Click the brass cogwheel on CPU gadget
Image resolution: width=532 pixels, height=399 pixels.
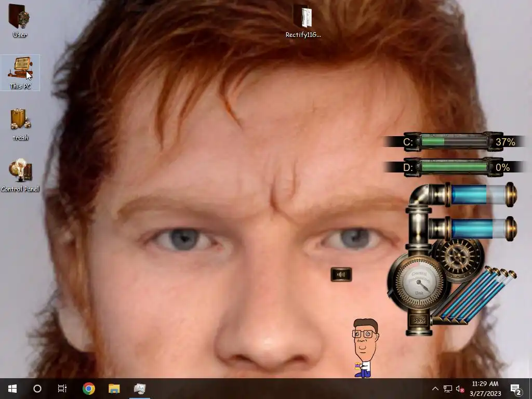(x=459, y=257)
